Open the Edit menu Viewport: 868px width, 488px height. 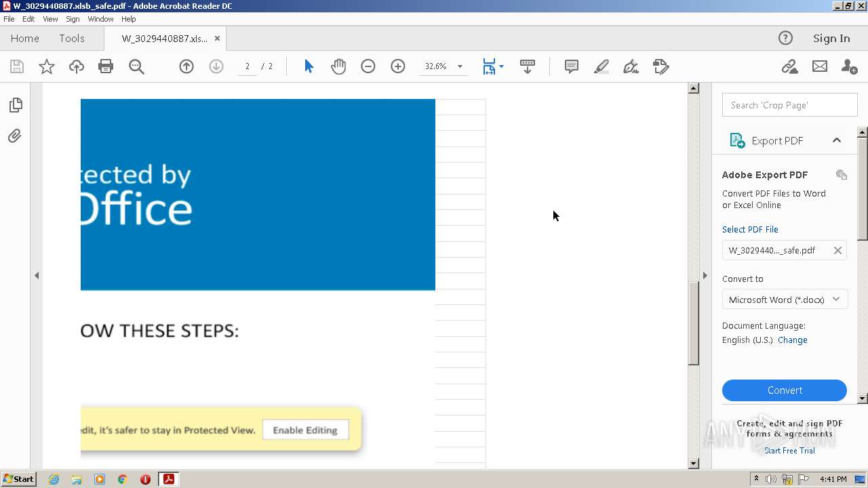[28, 19]
